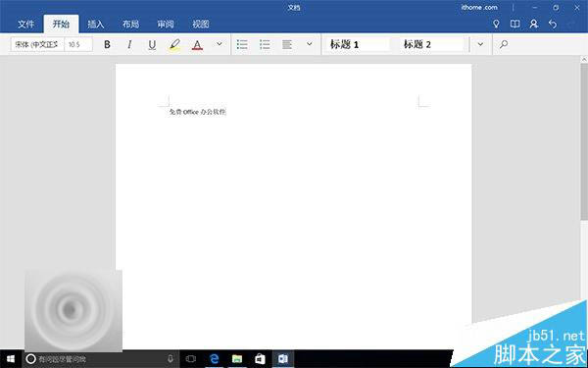Screen dimensions: 588x368
Task: Apply the yellow text highlight pen
Action: point(174,45)
